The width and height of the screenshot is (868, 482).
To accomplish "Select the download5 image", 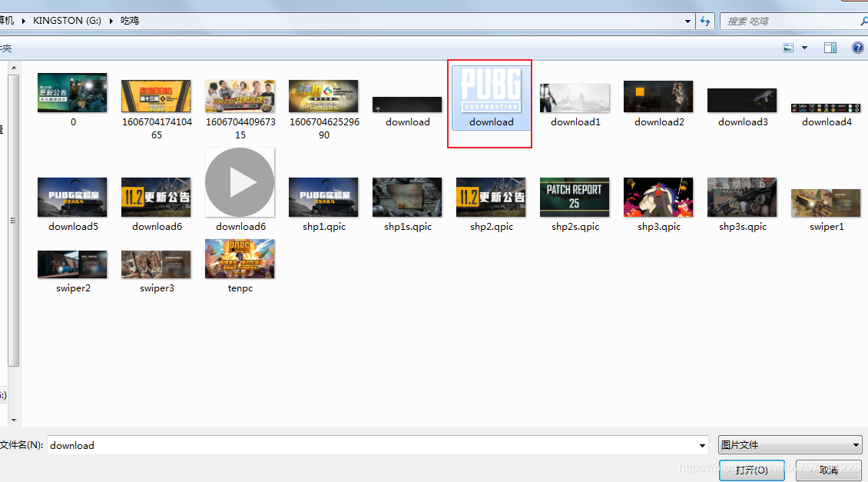I will tap(72, 204).
